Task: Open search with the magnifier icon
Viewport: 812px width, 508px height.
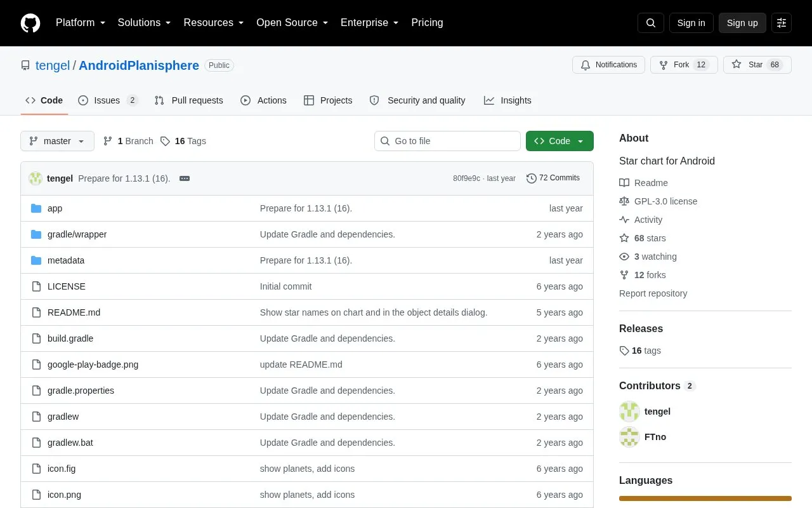Action: (x=651, y=23)
